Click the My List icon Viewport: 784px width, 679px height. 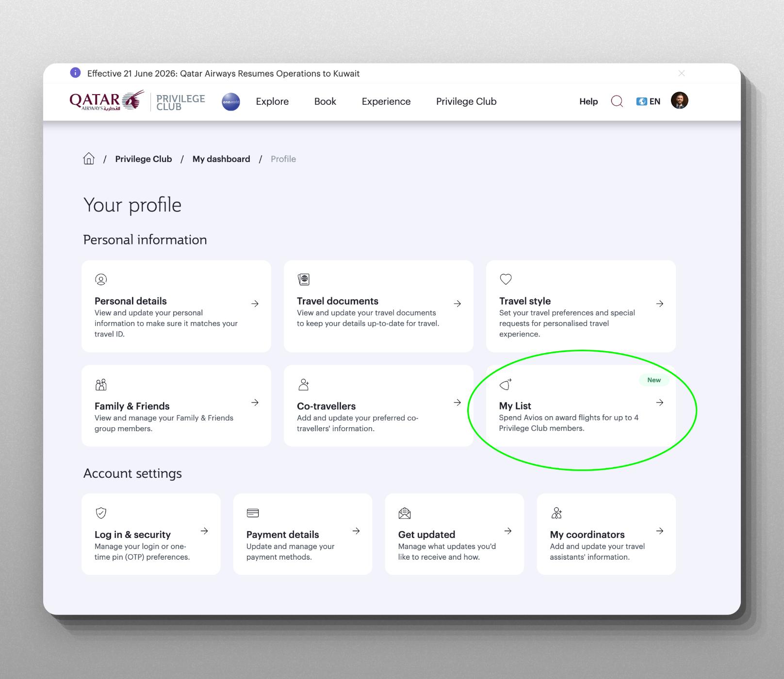(x=506, y=384)
